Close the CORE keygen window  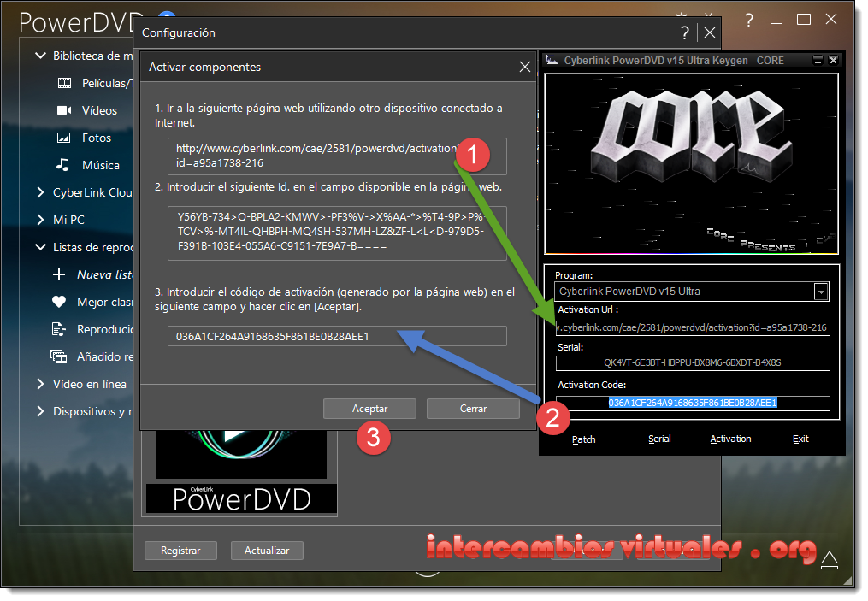point(833,61)
